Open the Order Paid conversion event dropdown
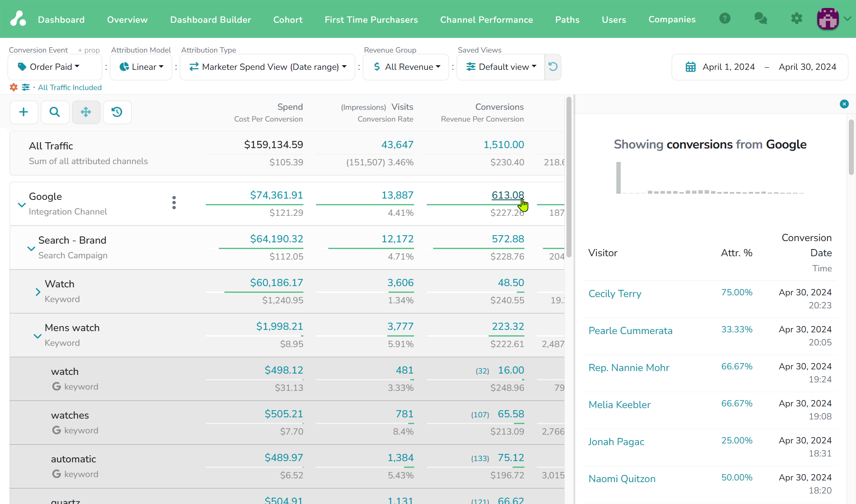This screenshot has height=504, width=856. point(55,67)
